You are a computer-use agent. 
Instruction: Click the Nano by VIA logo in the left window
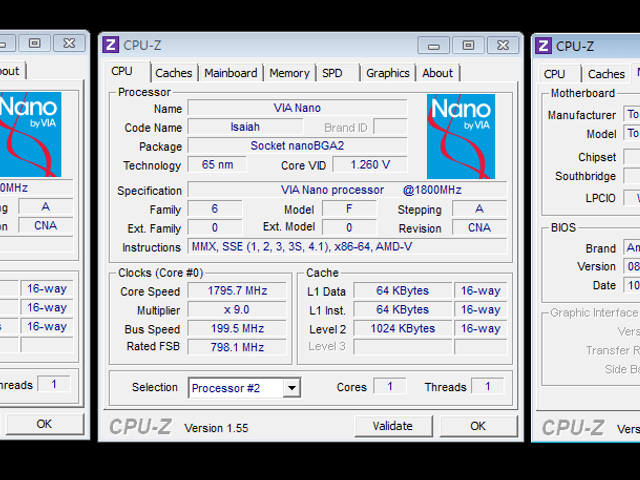(x=31, y=134)
